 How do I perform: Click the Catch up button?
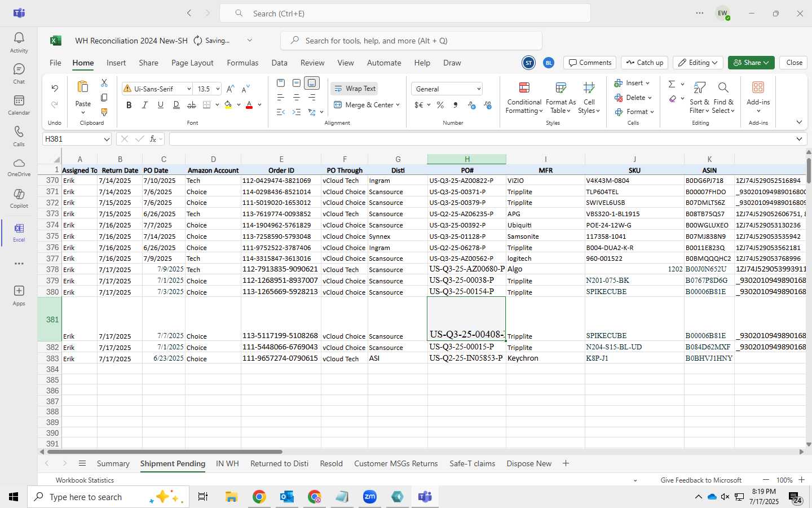pyautogui.click(x=645, y=63)
